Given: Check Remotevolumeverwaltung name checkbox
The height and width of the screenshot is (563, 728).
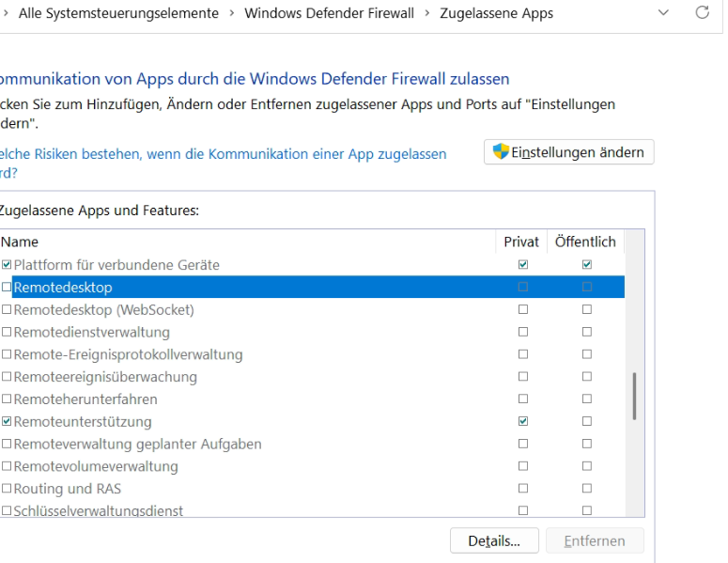Looking at the screenshot, I should tap(7, 466).
